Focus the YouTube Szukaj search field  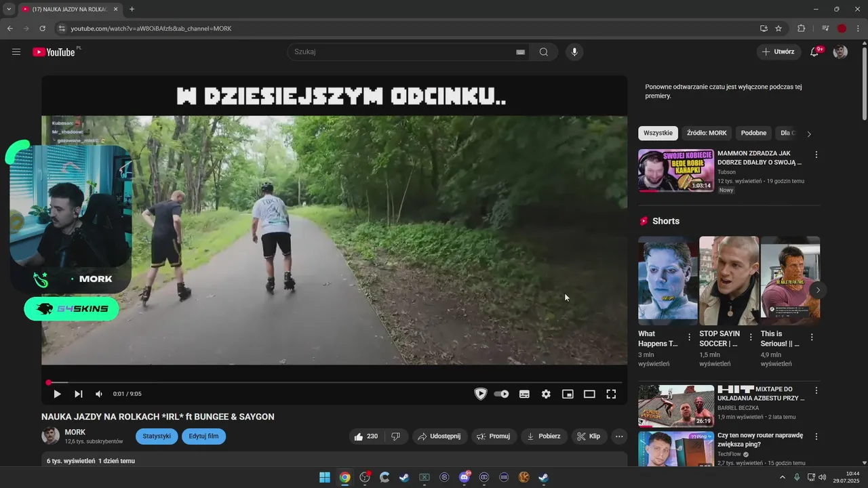point(403,52)
